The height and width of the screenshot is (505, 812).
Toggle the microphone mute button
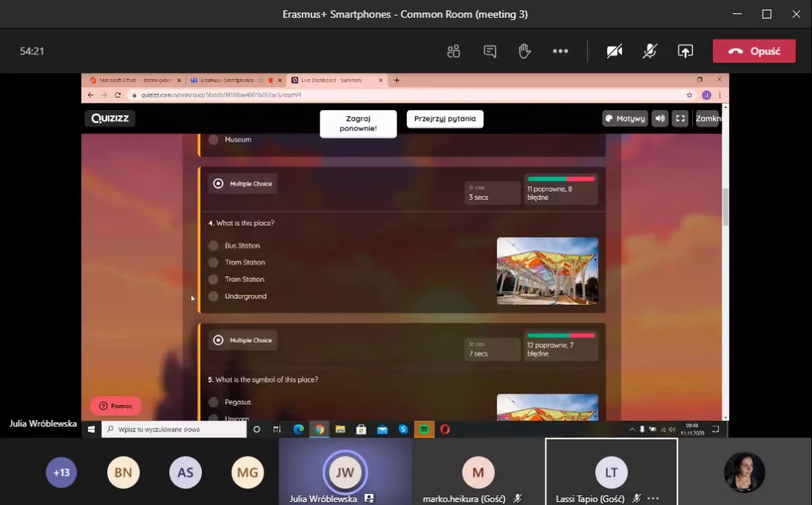tap(650, 51)
